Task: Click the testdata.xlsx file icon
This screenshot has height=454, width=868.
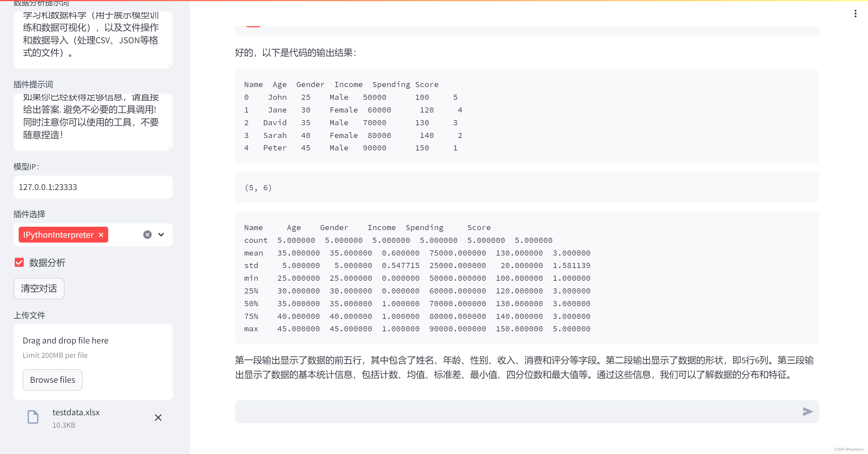Action: 33,417
